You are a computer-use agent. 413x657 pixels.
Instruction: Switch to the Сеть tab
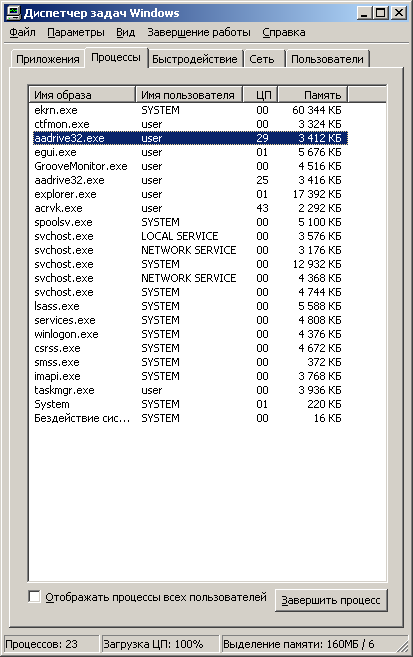pyautogui.click(x=262, y=59)
